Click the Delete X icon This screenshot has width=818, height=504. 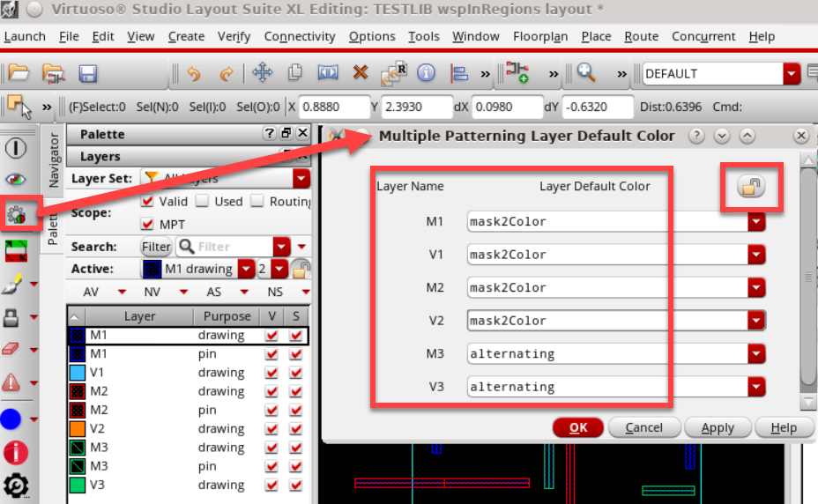[x=360, y=72]
